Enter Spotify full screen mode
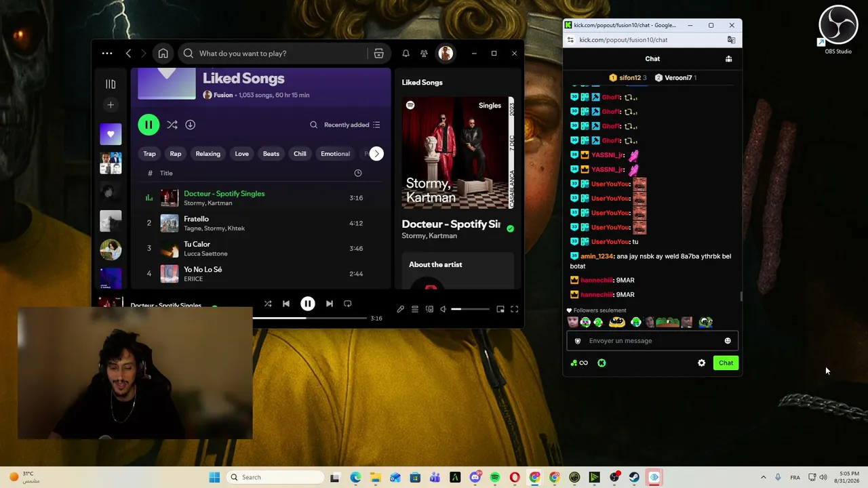This screenshot has height=488, width=868. 515,309
